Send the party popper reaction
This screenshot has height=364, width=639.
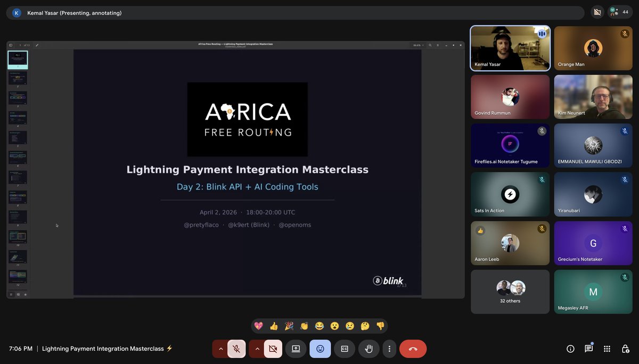[x=289, y=326]
